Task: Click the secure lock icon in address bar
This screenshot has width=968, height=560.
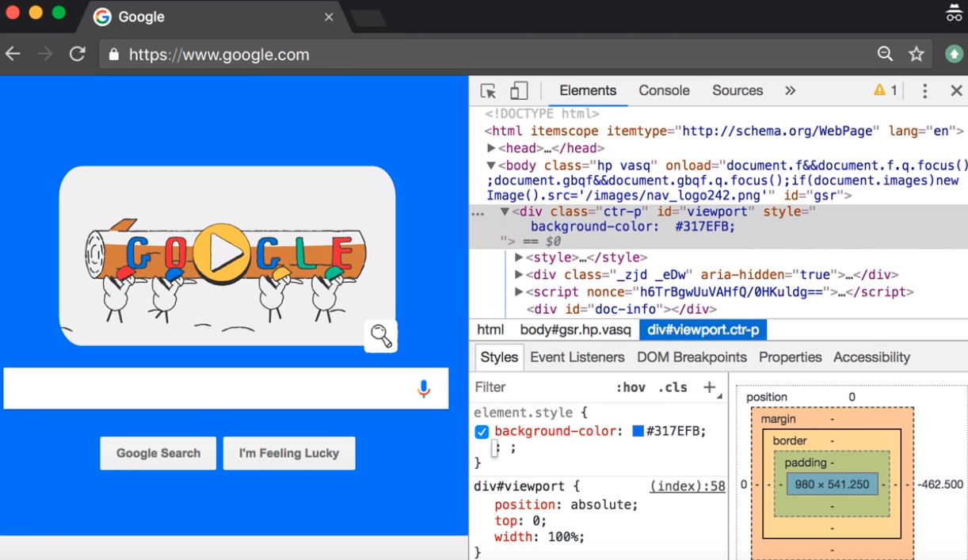Action: (114, 54)
